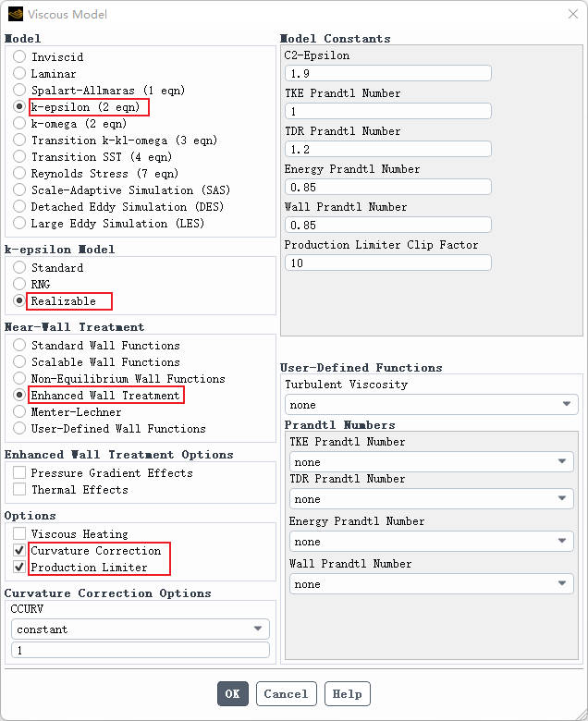The image size is (588, 721).
Task: Click the C2-Epsilon value field
Action: click(387, 74)
